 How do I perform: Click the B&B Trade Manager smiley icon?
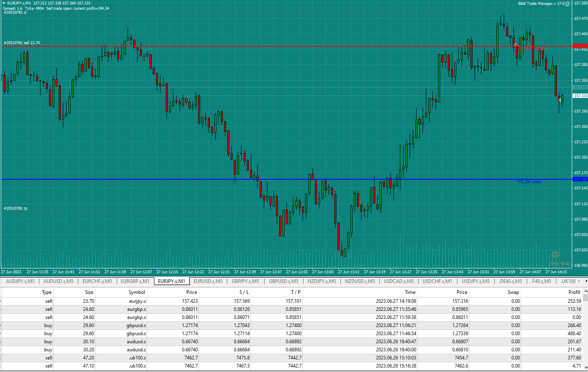(x=568, y=4)
